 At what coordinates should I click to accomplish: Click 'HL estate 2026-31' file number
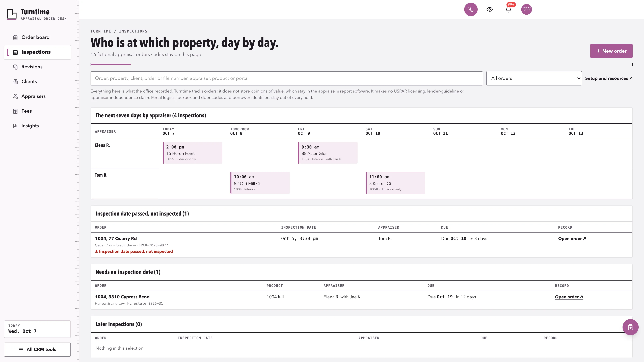(x=145, y=304)
